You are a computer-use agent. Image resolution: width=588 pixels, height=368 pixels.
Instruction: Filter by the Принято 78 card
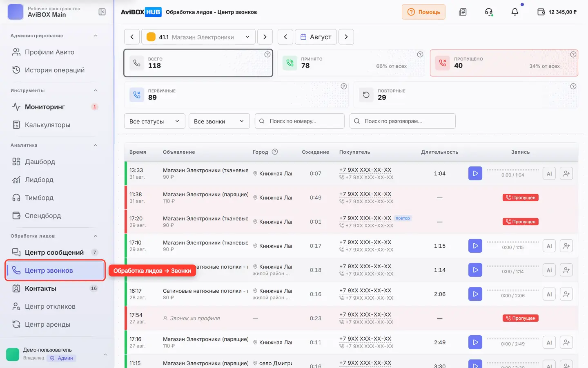pyautogui.click(x=351, y=63)
